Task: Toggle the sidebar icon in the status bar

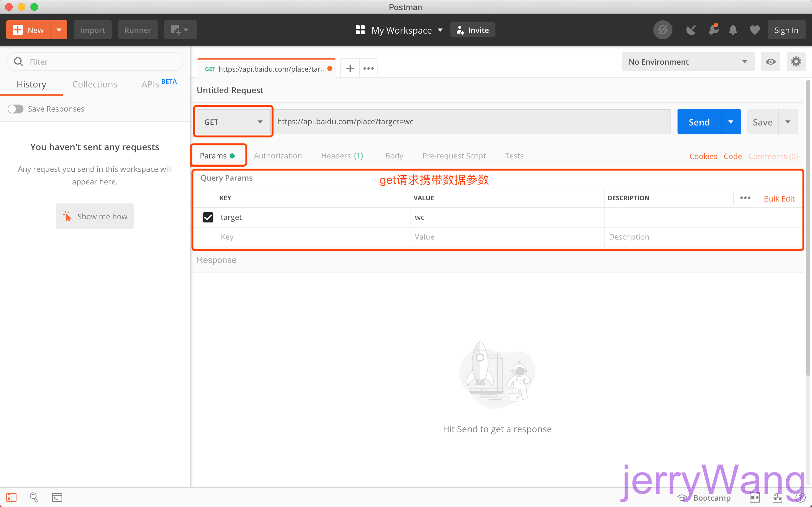Action: coord(11,497)
